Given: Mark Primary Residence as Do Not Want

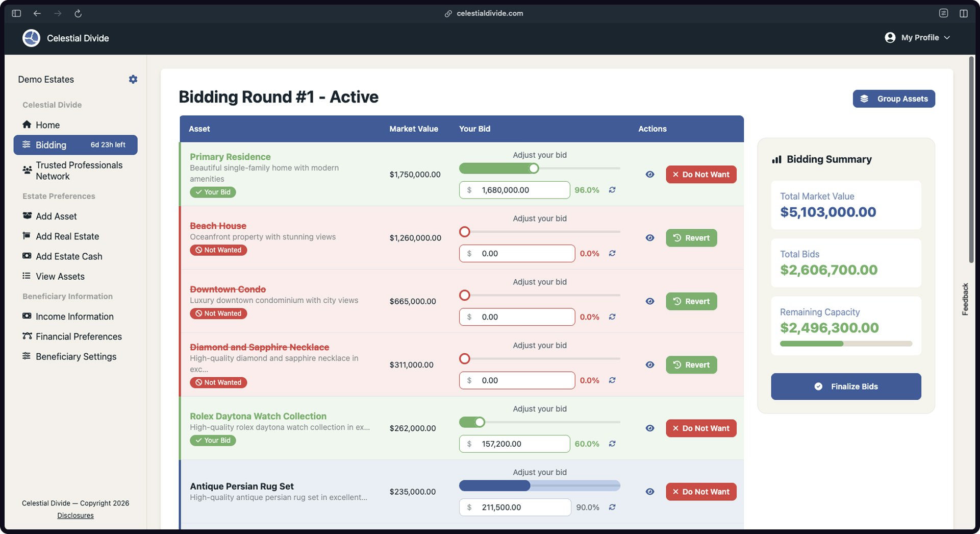Looking at the screenshot, I should tap(701, 175).
